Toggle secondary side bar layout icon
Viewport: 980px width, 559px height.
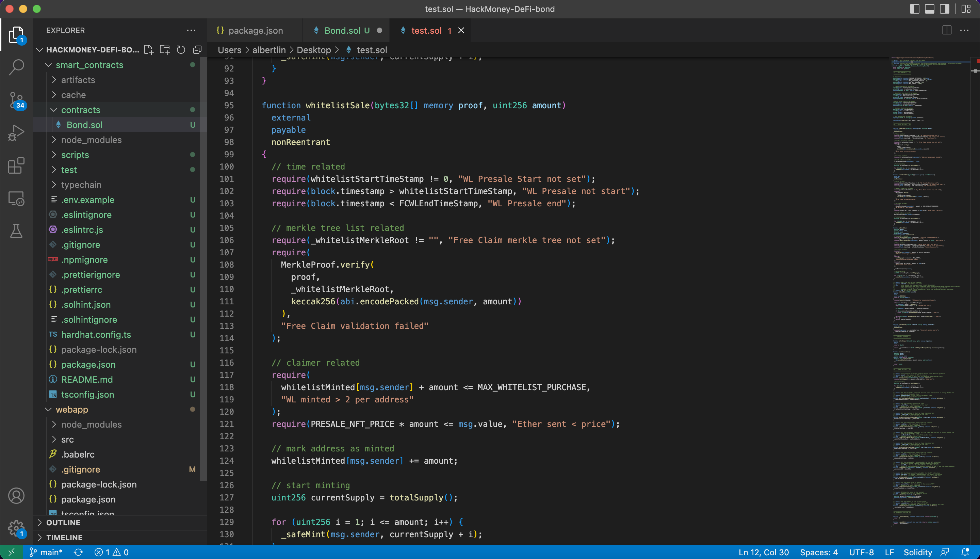[945, 9]
